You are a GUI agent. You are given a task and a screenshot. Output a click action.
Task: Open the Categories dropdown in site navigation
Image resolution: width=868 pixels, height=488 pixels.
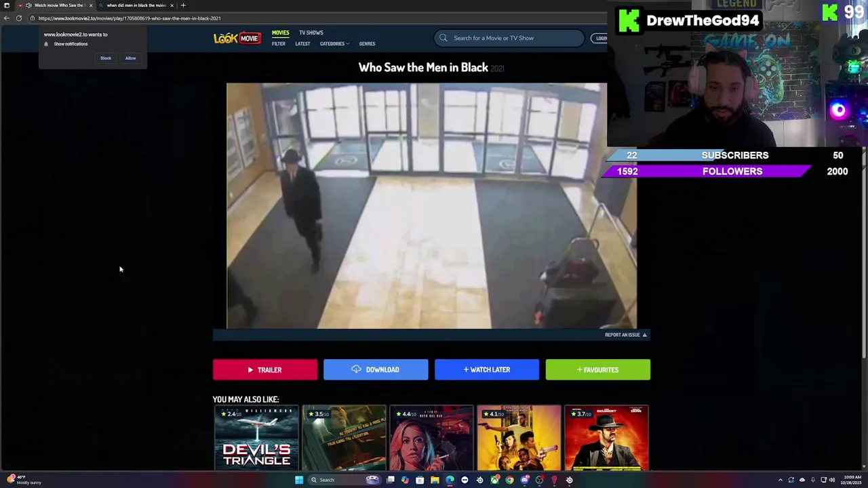click(x=334, y=44)
